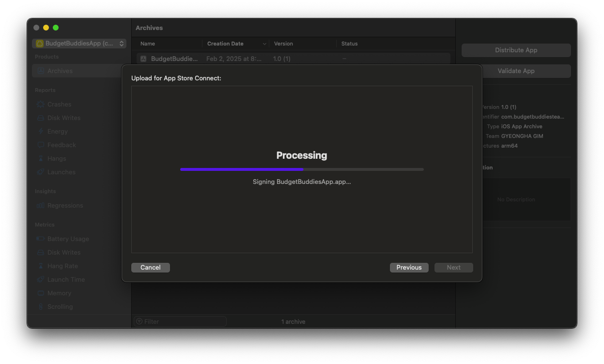Toggle Creation Date sort order chevron
The width and height of the screenshot is (604, 364).
click(x=264, y=44)
